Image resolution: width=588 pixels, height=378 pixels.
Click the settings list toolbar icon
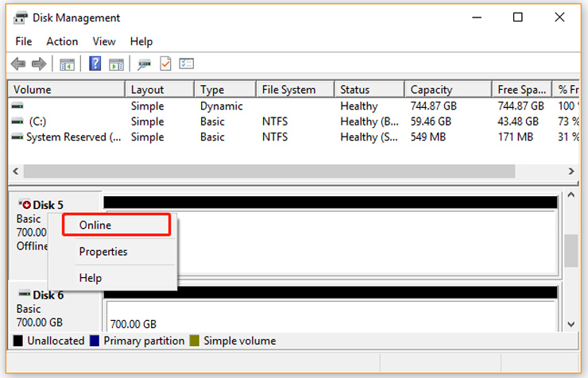[187, 64]
